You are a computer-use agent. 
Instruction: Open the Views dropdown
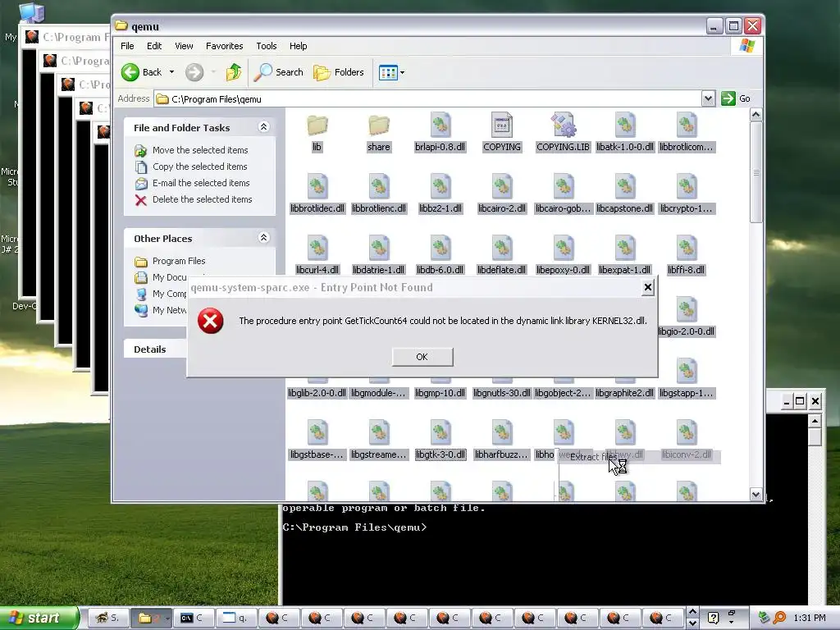point(391,72)
